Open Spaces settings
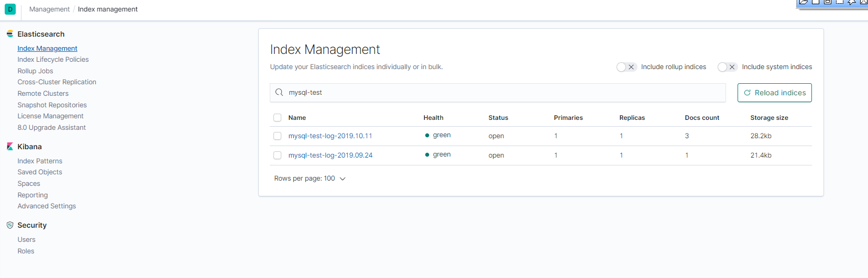868x278 pixels. 29,184
